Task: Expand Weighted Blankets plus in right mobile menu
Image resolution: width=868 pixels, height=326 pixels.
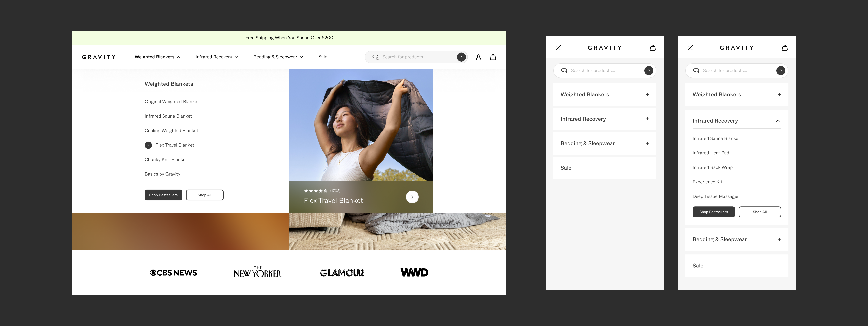Action: [779, 94]
